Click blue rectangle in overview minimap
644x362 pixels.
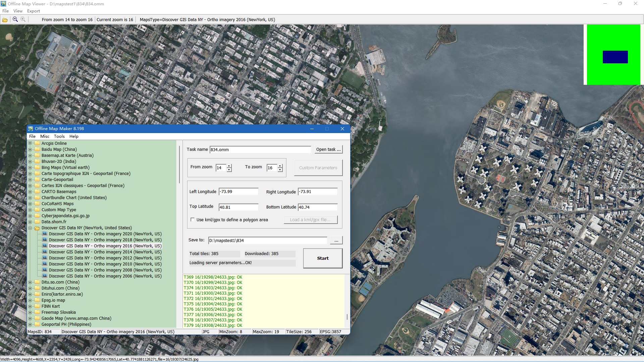tap(615, 57)
